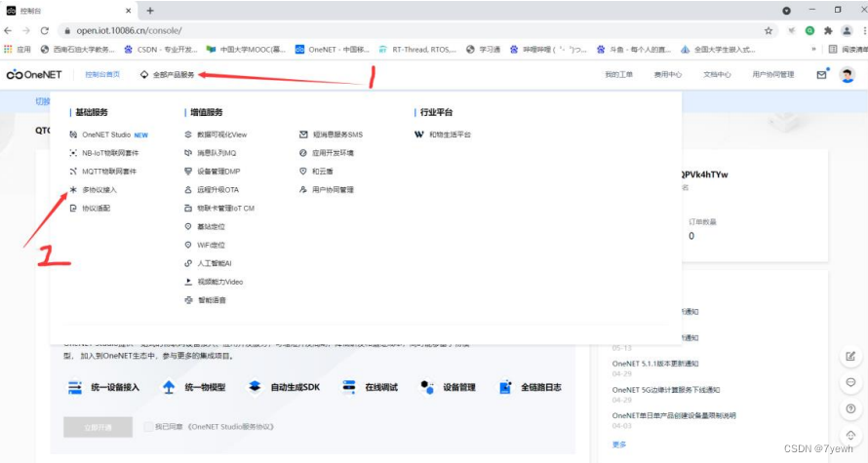Open the CSDN bookmark

coord(161,50)
